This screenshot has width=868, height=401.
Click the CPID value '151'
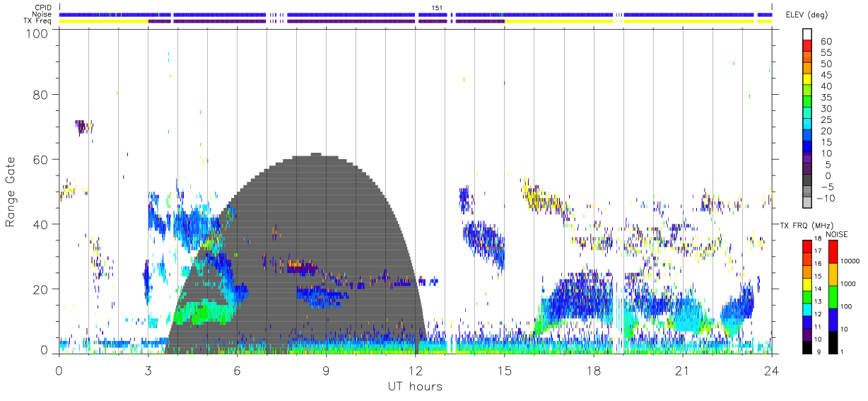click(x=438, y=7)
